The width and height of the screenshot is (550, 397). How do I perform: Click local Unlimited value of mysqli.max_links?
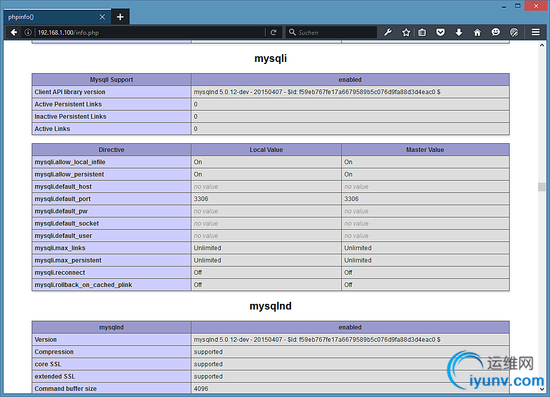(x=208, y=248)
